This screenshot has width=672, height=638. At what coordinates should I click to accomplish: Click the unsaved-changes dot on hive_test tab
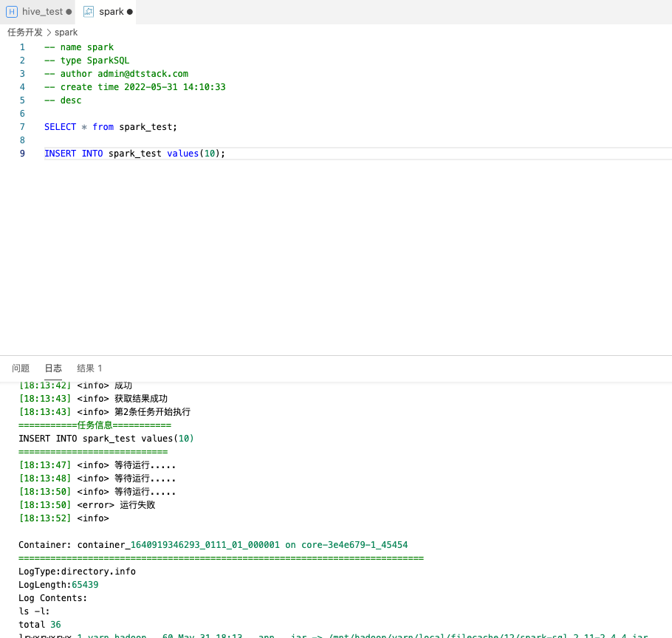tap(67, 11)
